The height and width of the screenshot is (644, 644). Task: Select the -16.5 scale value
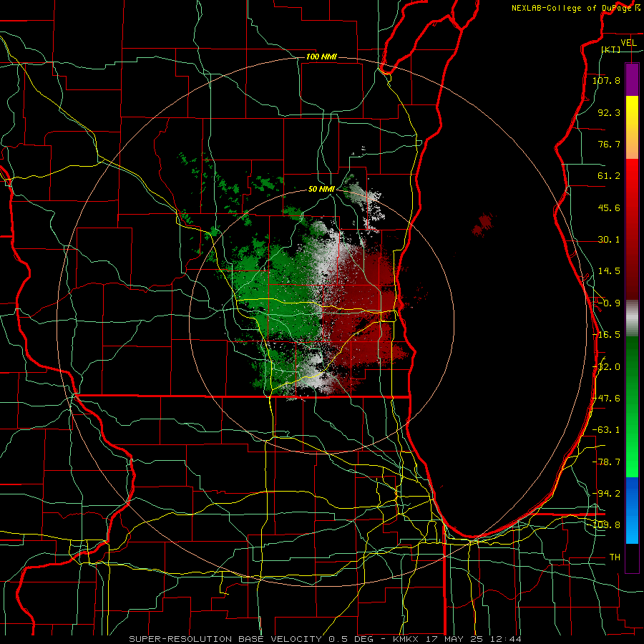click(606, 335)
